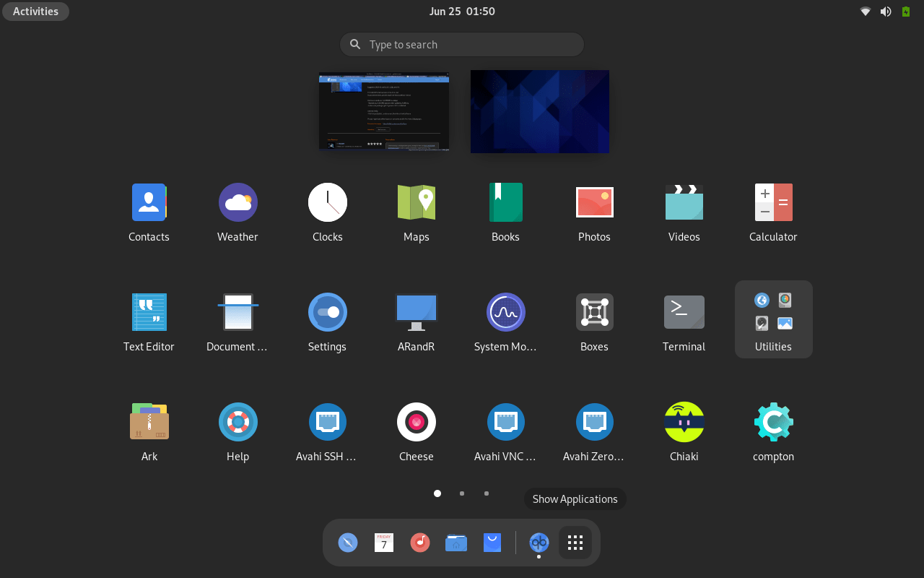Image resolution: width=924 pixels, height=578 pixels.
Task: Launch the music player from the dock
Action: pyautogui.click(x=419, y=542)
